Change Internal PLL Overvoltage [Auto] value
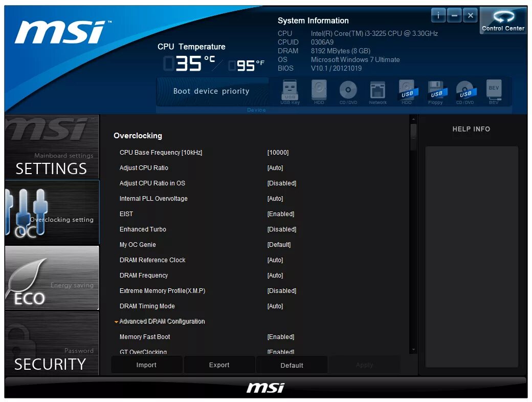Image resolution: width=532 pixels, height=402 pixels. [x=275, y=199]
